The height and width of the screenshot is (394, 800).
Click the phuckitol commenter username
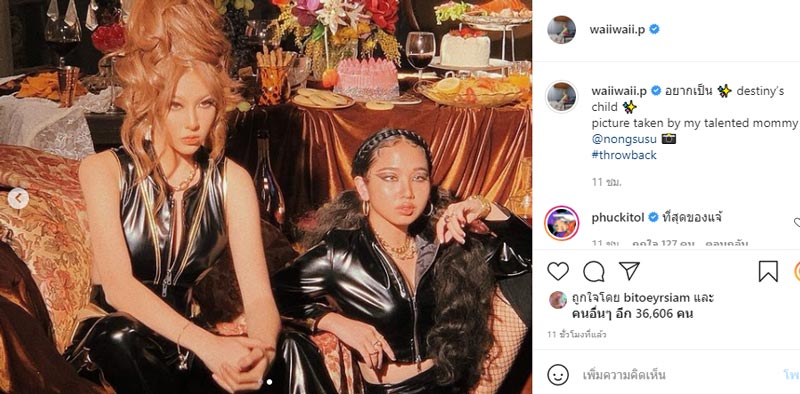click(619, 218)
